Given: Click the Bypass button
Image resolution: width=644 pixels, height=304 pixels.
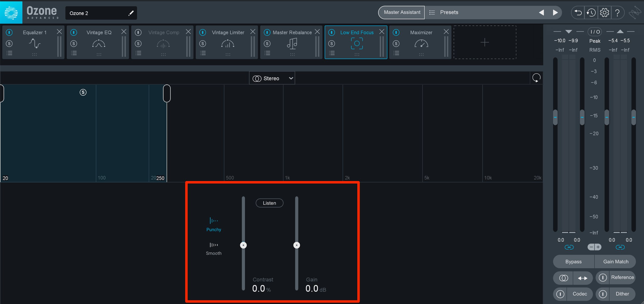Looking at the screenshot, I should coord(573,261).
